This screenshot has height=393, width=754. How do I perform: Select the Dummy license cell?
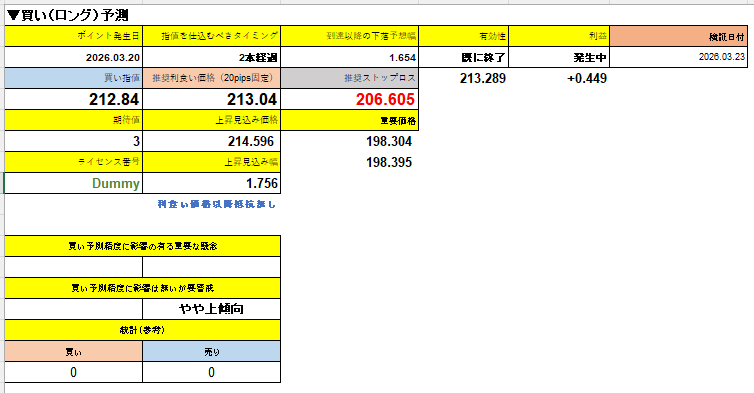[74, 183]
